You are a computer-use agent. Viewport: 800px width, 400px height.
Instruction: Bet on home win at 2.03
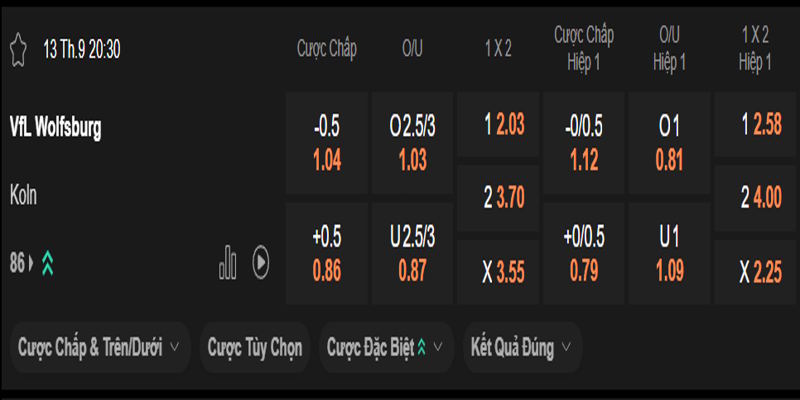497,125
